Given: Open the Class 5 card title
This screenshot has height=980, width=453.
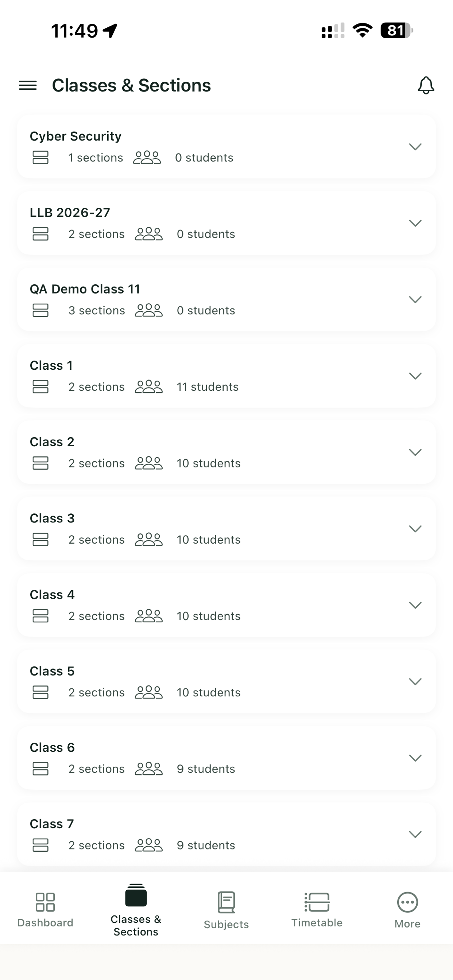Looking at the screenshot, I should point(52,671).
